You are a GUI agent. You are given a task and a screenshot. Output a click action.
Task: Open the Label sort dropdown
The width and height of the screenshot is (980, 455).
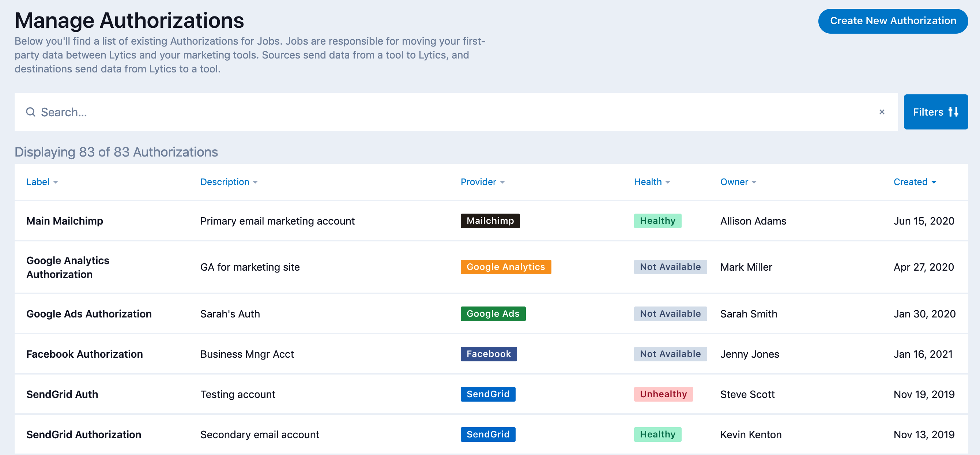click(x=56, y=182)
